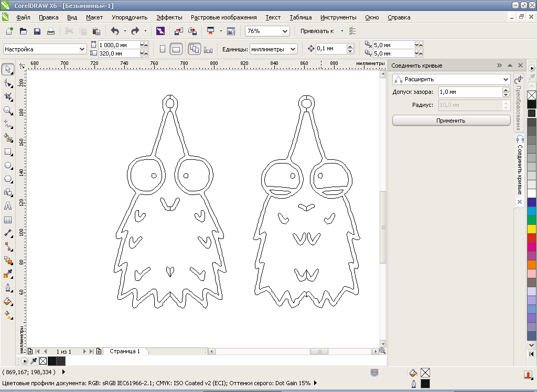Pick the green swatch in the palette
537x392 pixels.
point(532,220)
